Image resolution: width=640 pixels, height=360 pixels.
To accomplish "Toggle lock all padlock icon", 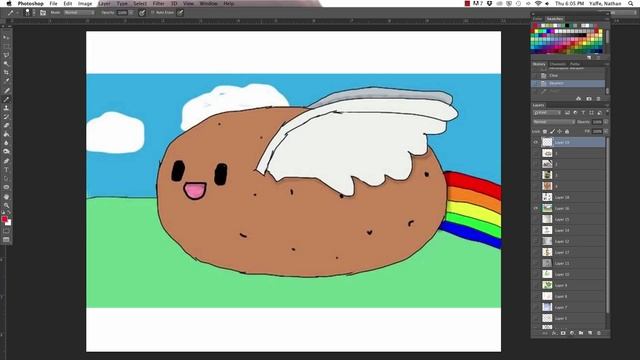I will (x=567, y=131).
